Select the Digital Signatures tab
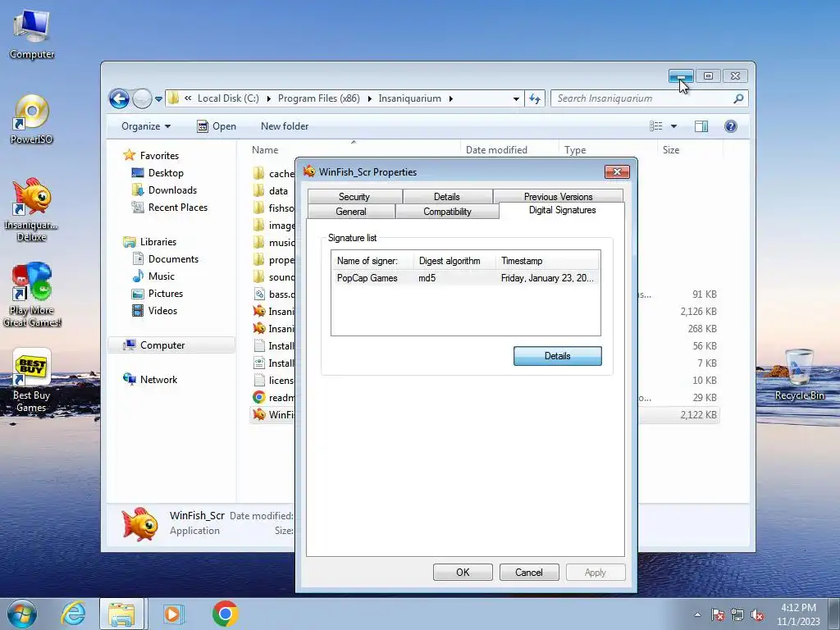Screen dimensions: 840x630 pyautogui.click(x=562, y=210)
